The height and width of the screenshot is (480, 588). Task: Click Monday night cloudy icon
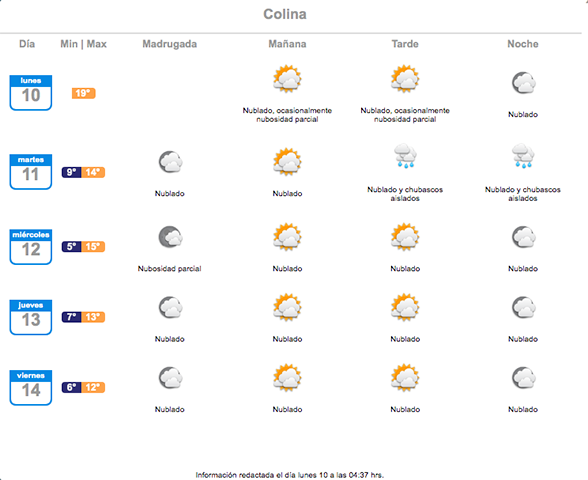click(524, 83)
